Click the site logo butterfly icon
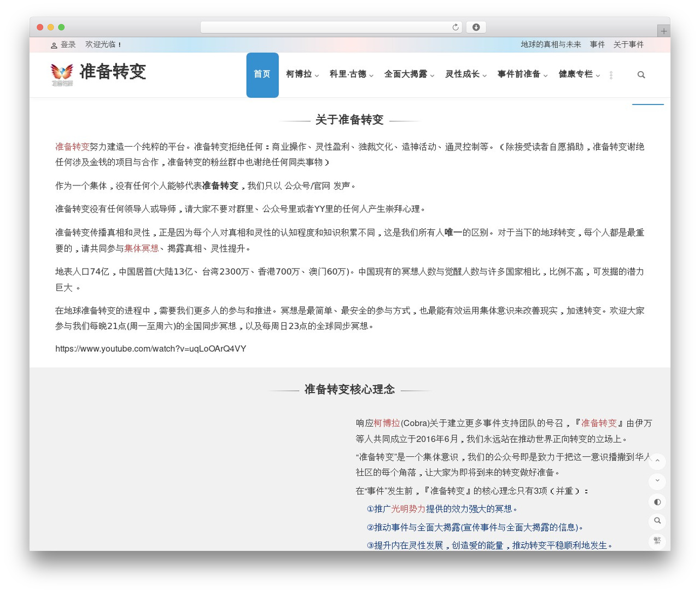The width and height of the screenshot is (700, 593). pyautogui.click(x=62, y=74)
